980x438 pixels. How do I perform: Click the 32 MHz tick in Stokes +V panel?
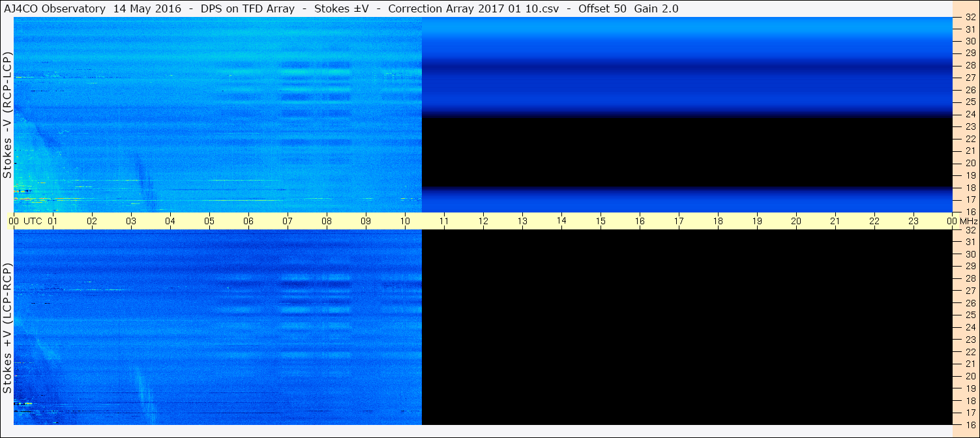point(970,230)
